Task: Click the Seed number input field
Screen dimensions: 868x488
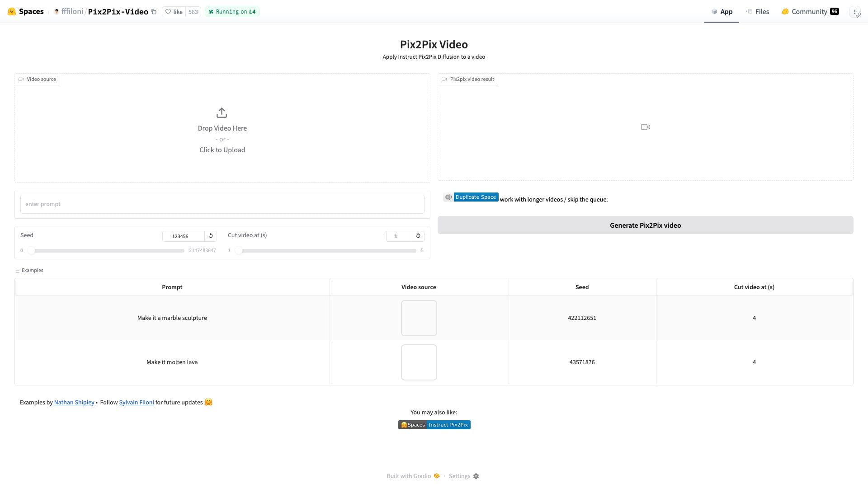Action: [x=184, y=236]
